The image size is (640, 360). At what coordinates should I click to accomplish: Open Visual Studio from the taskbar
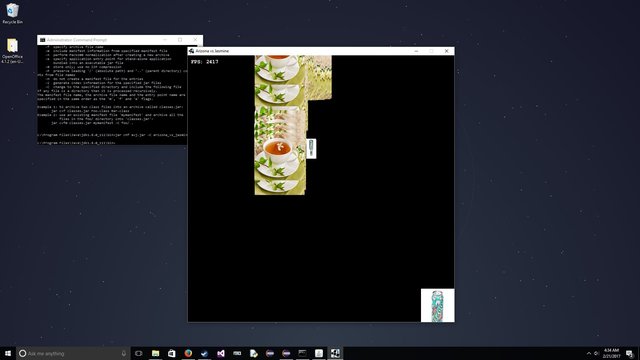click(x=221, y=353)
